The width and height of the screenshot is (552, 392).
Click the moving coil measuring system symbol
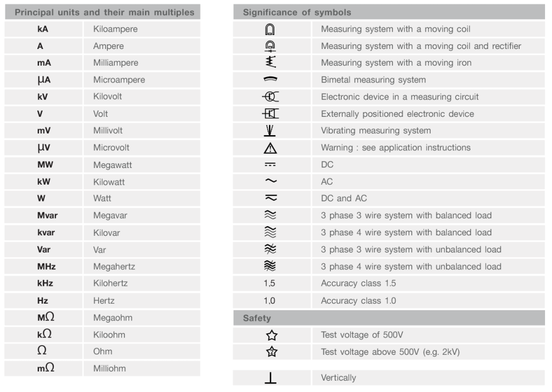pyautogui.click(x=270, y=29)
